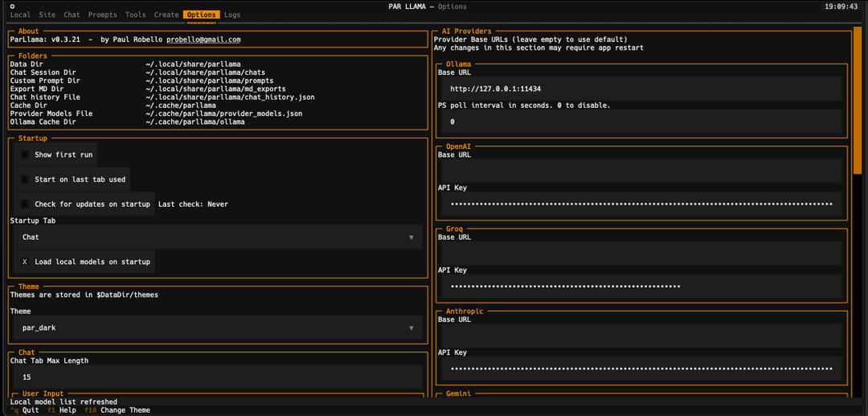Click the orange vertical scrollbar handle
Screen dimensions: 868x416
pyautogui.click(x=858, y=100)
